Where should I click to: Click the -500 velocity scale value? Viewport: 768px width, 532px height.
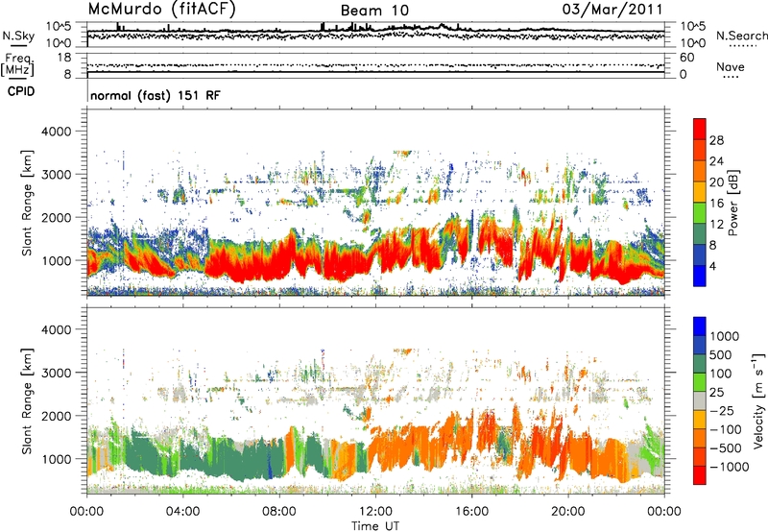[x=726, y=447]
